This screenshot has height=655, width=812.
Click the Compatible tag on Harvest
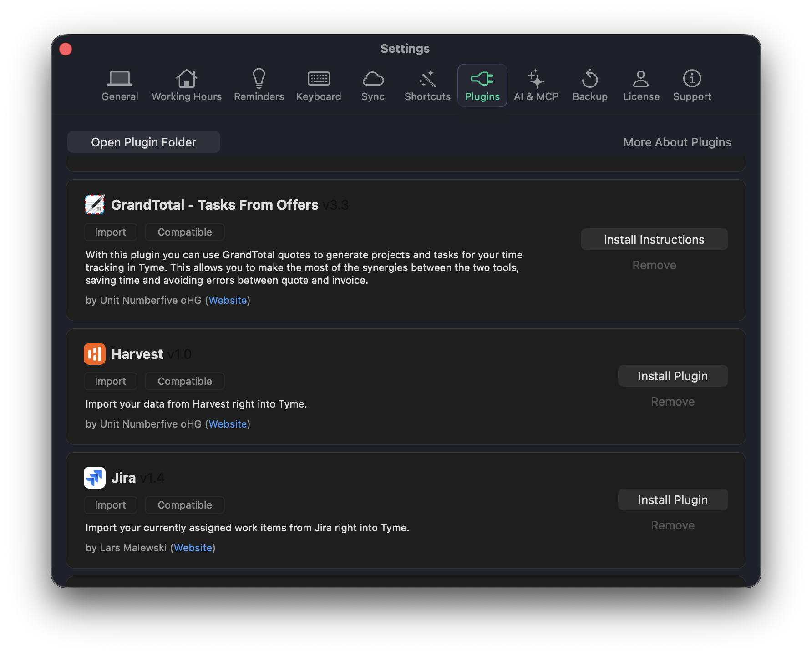185,381
